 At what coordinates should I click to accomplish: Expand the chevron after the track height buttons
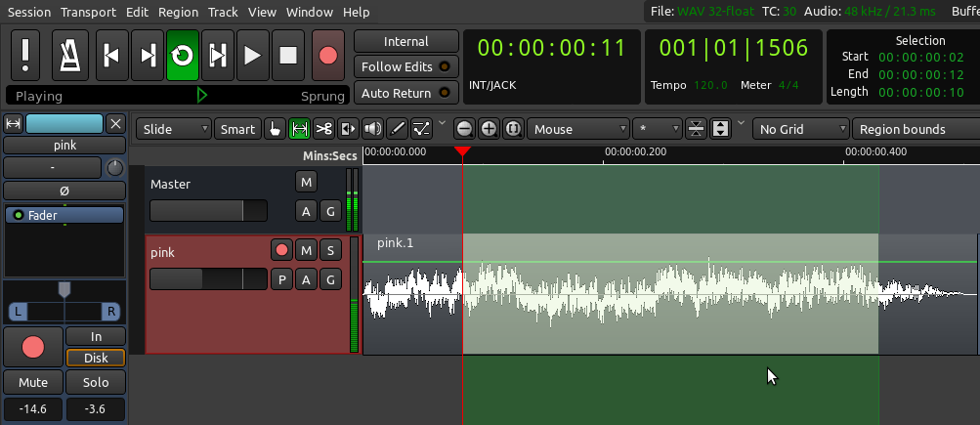(x=742, y=122)
